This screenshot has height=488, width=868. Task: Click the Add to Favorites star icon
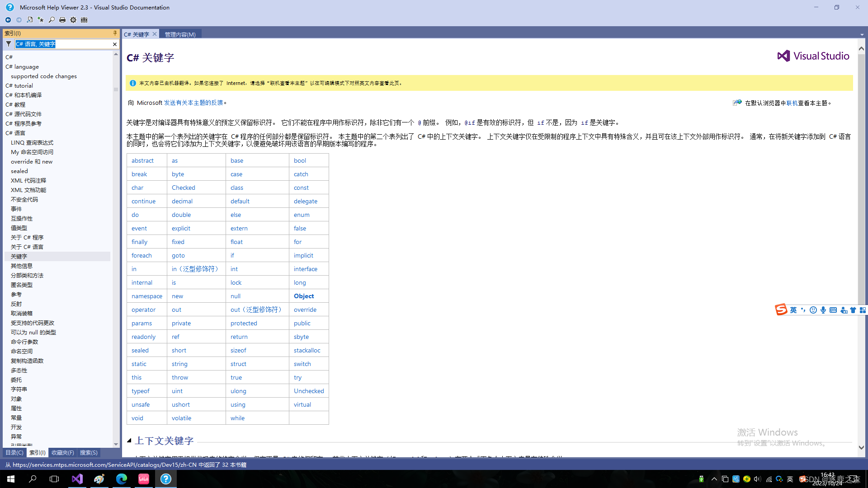41,20
